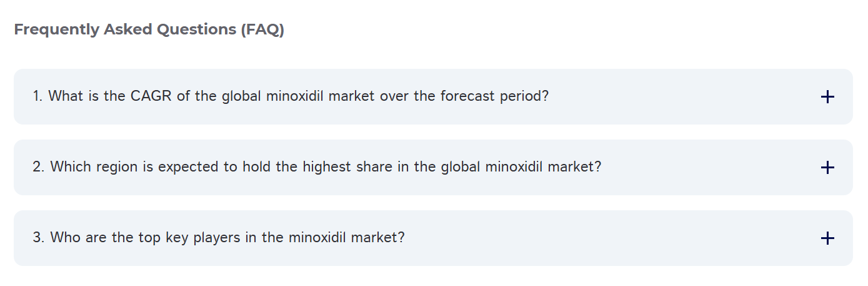
Task: Click the plus icon next to top key players question
Action: pyautogui.click(x=827, y=238)
